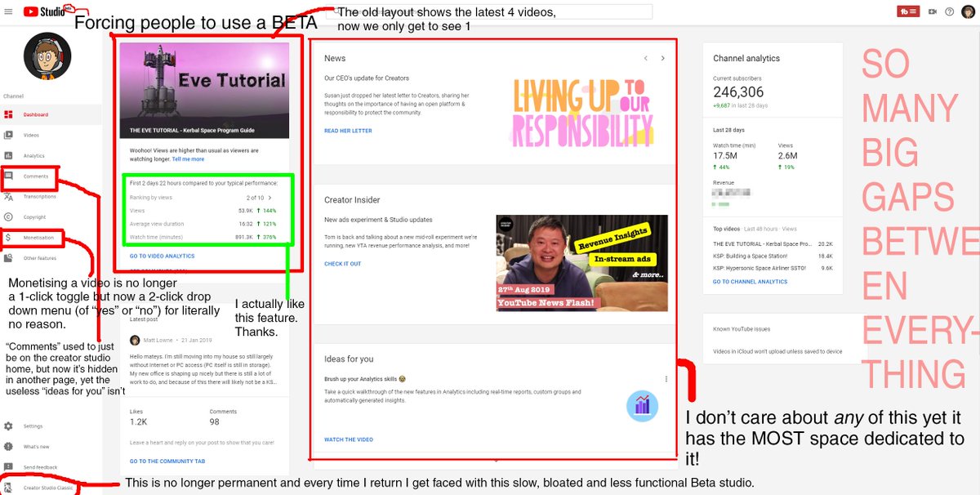Click the large channel profile picture
The height and width of the screenshot is (495, 980).
point(47,56)
